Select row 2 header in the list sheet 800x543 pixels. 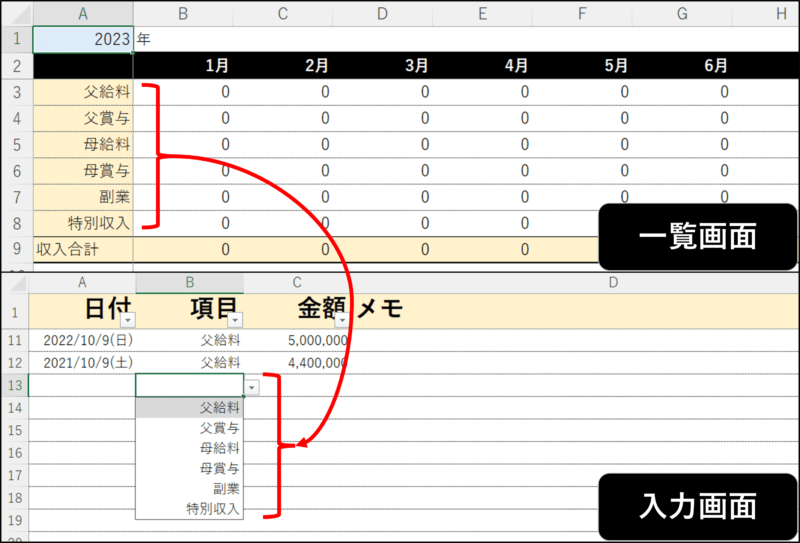17,66
